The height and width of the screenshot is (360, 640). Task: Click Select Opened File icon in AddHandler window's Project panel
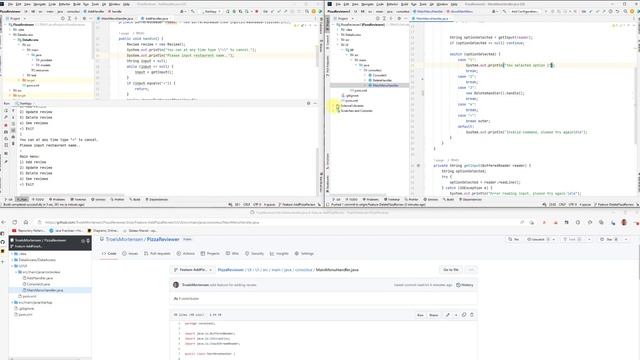(x=62, y=18)
